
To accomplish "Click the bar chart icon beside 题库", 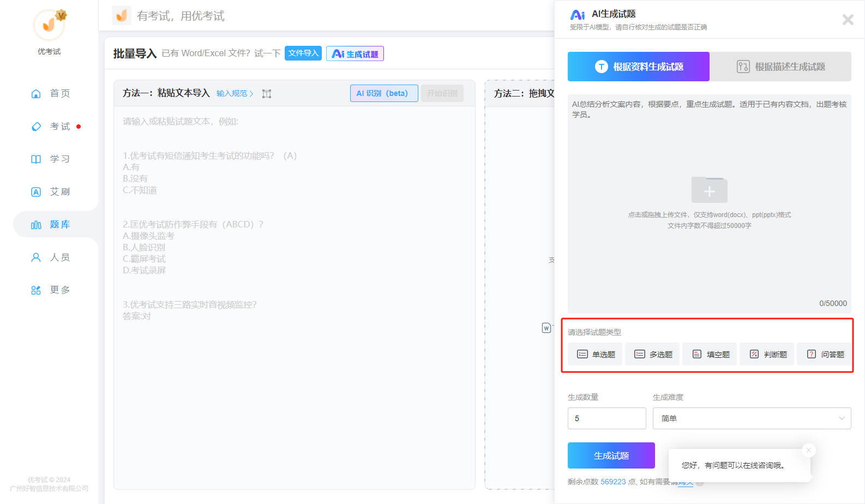I will click(36, 225).
